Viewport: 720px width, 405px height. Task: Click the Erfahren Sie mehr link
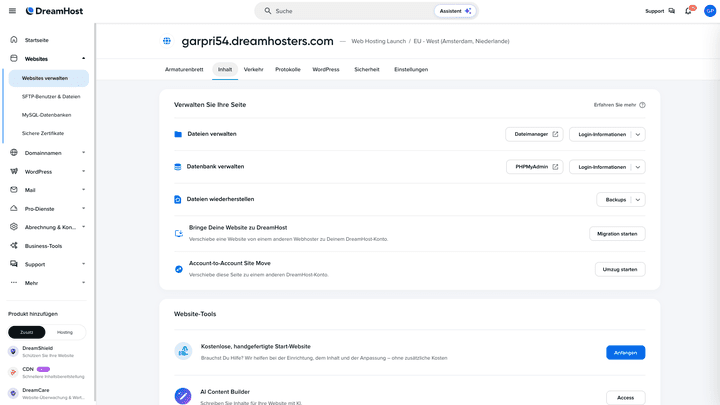point(615,105)
